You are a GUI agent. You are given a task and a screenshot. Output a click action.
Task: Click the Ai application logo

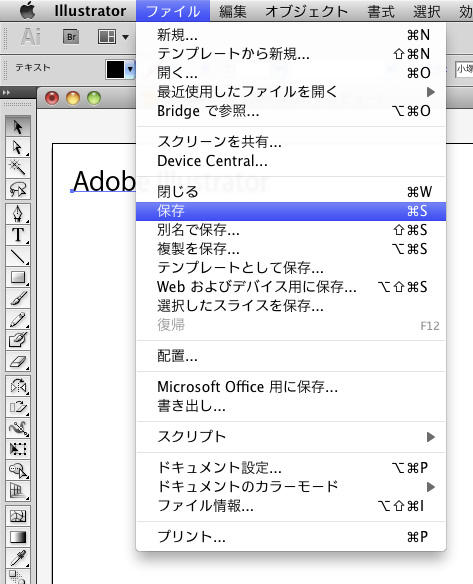[31, 37]
